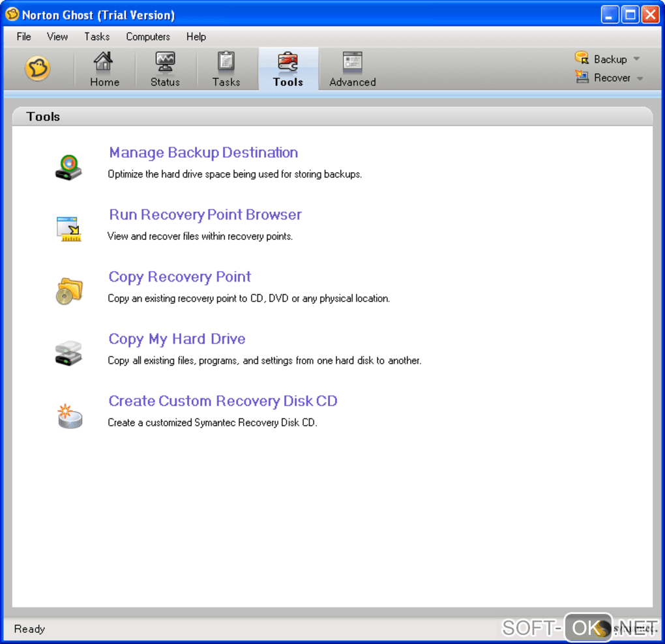Image resolution: width=665 pixels, height=644 pixels.
Task: Open the Home view icon
Action: [103, 61]
